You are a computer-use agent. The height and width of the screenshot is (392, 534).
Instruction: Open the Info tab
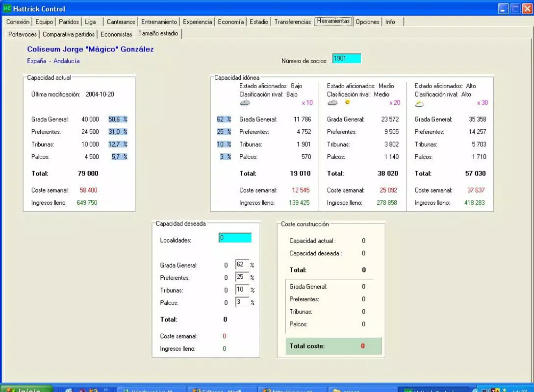coord(390,22)
